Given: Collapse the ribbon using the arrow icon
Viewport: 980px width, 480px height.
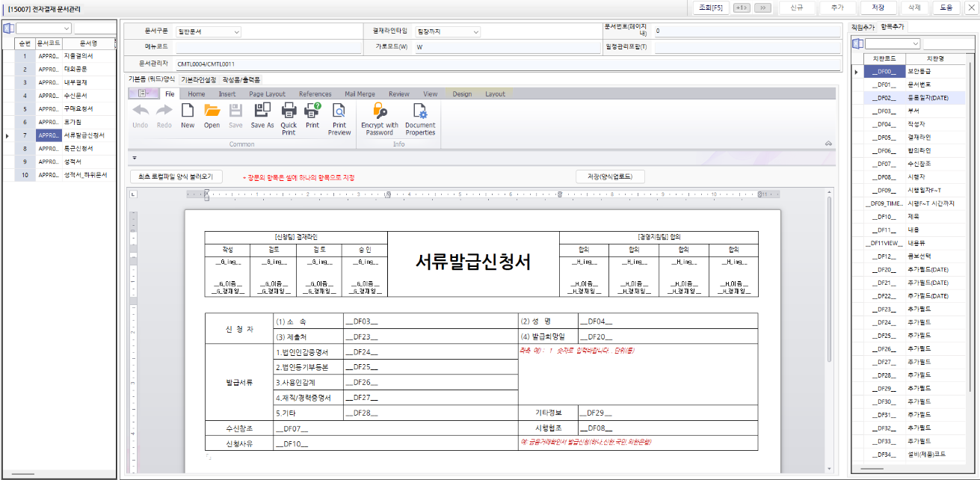Looking at the screenshot, I should (828, 143).
